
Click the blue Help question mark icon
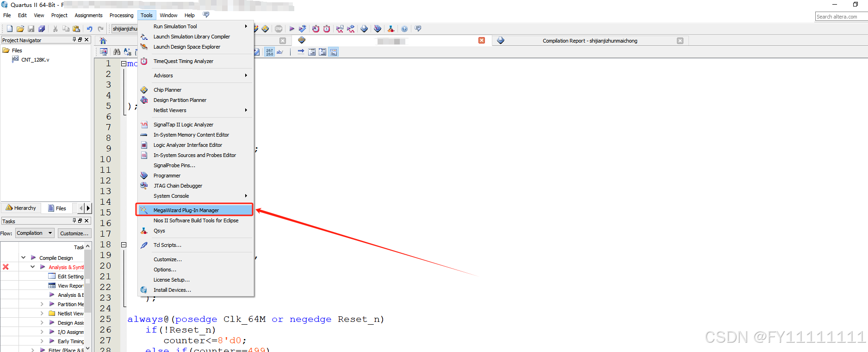pyautogui.click(x=404, y=29)
